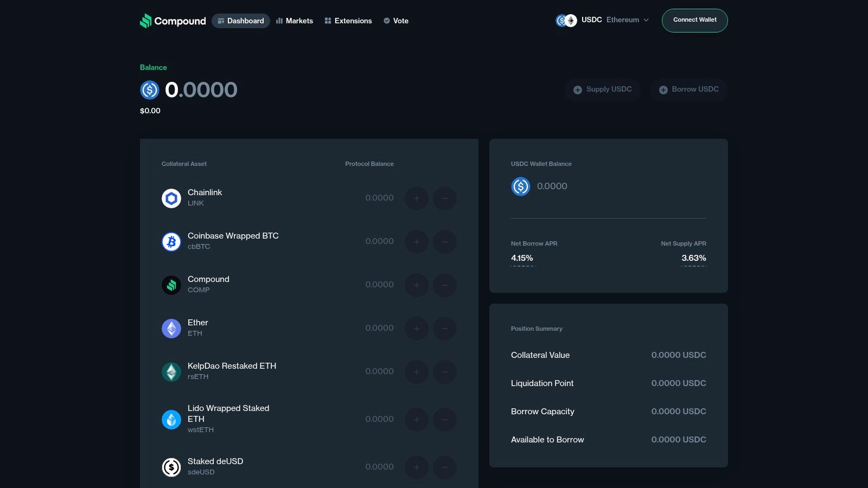Remove COMP collateral with minus button

click(x=445, y=285)
